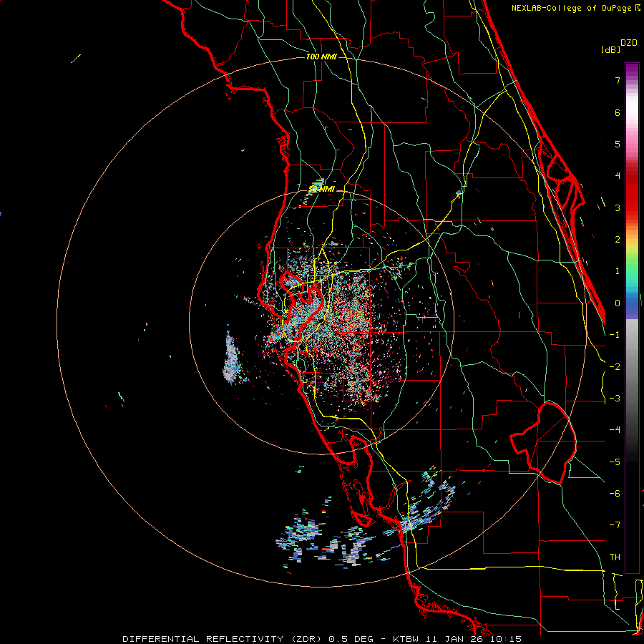
Task: Select the "-5" tick label on the color scale
Action: pos(615,462)
